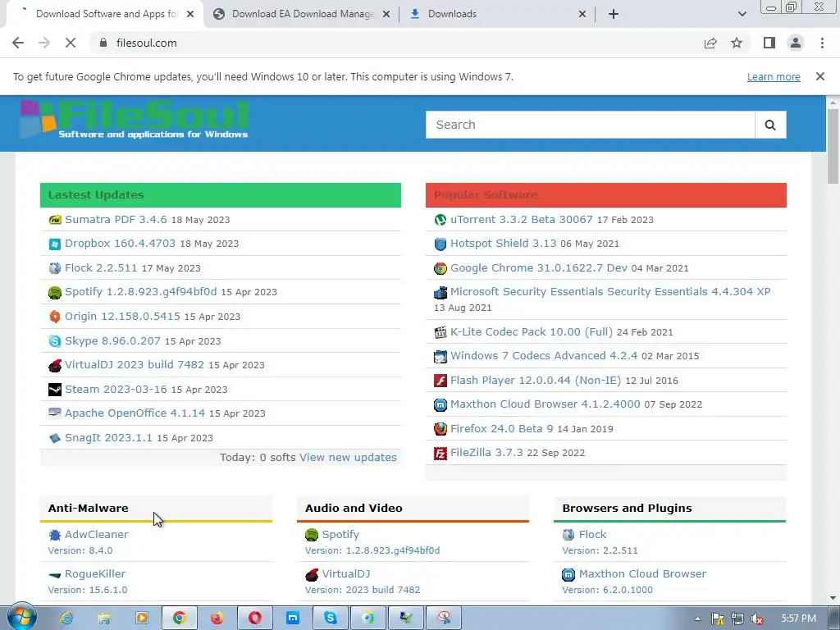Image resolution: width=840 pixels, height=630 pixels.
Task: Open a new tab with the plus button
Action: (x=614, y=14)
